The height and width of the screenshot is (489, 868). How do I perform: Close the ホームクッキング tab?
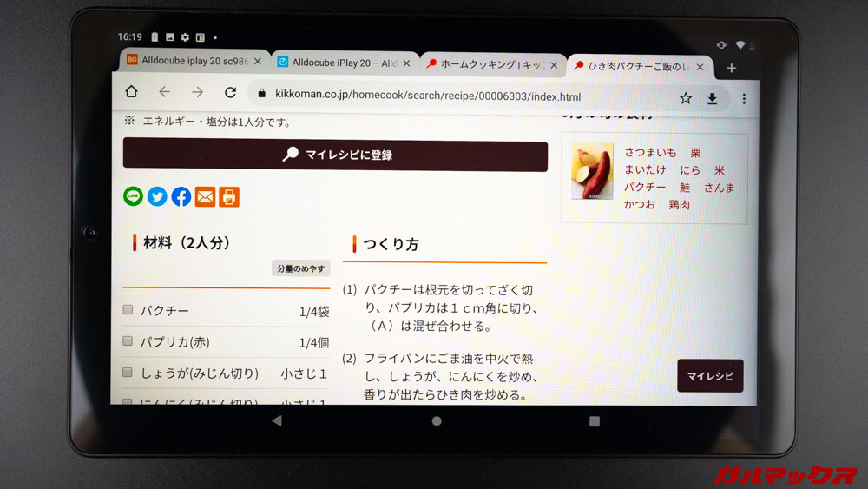pos(554,65)
